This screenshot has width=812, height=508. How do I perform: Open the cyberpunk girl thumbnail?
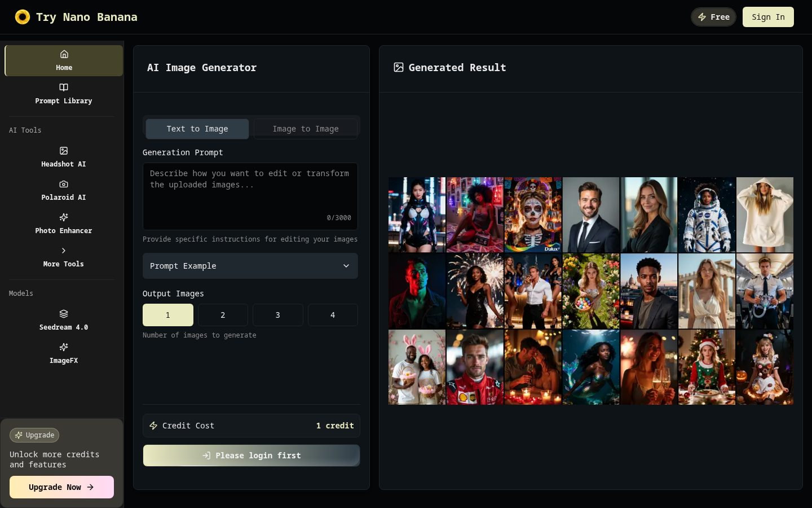point(417,214)
